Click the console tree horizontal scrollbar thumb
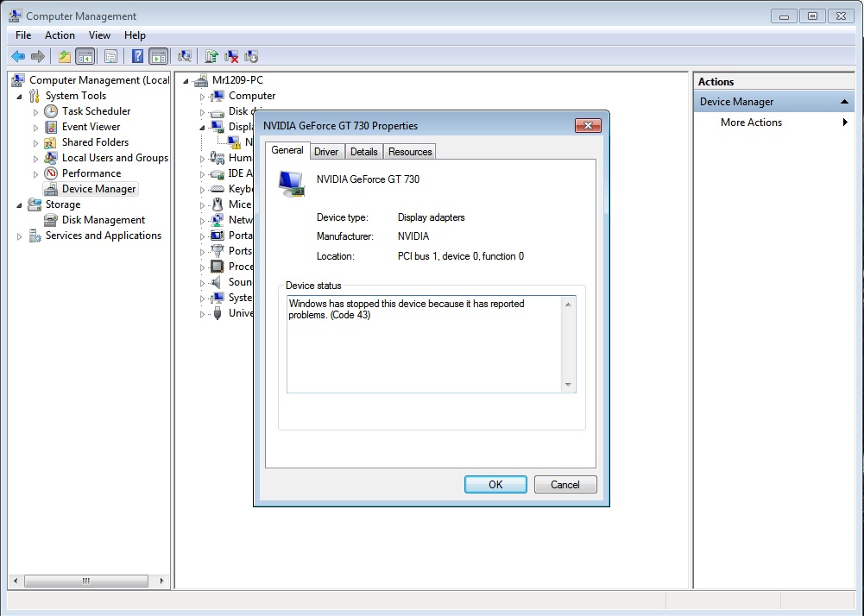This screenshot has height=616, width=864. click(x=86, y=581)
